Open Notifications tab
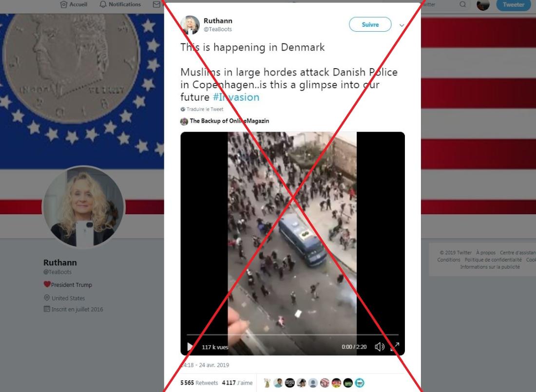Viewport: 536px width, 392px height. (120, 4)
